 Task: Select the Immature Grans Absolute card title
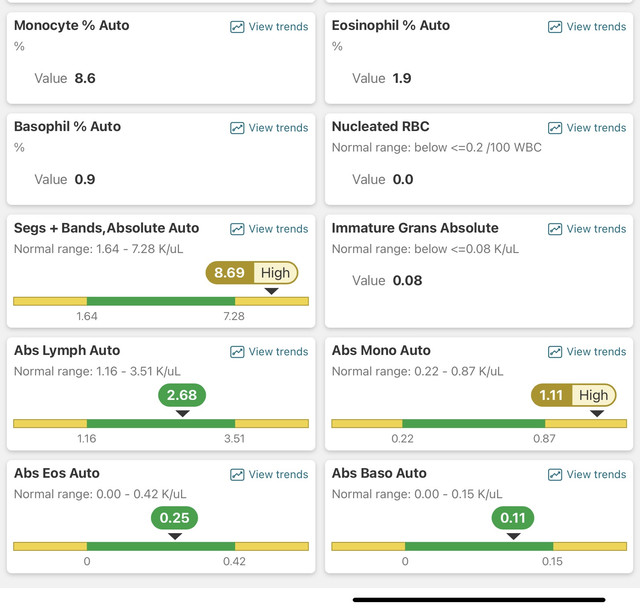[415, 228]
